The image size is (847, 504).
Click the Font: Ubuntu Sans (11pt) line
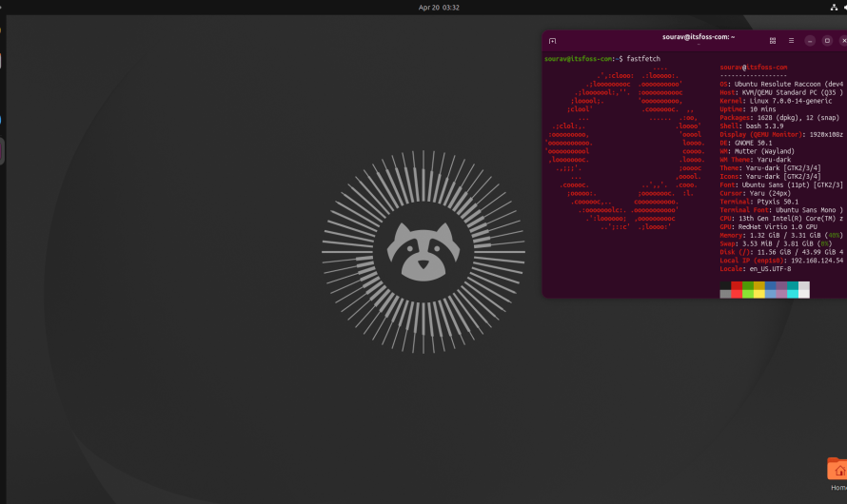(781, 184)
